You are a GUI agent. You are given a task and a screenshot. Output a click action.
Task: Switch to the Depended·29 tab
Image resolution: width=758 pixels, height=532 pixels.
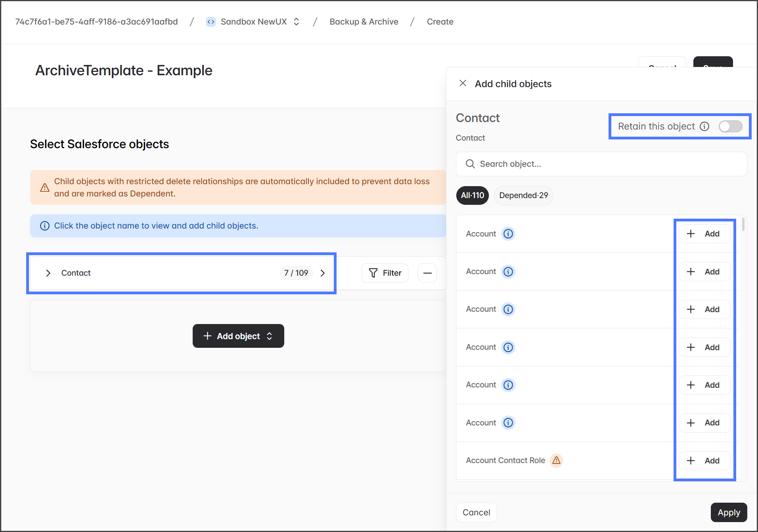[x=523, y=195]
